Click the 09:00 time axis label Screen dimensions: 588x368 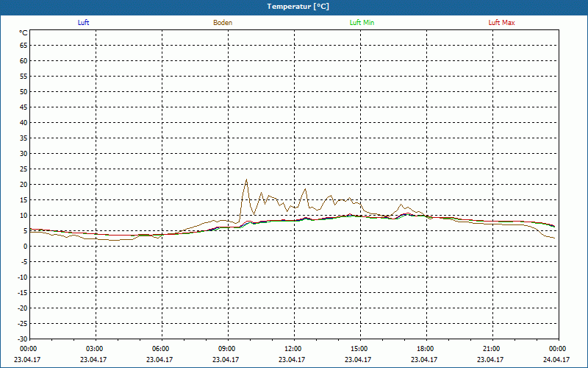click(227, 349)
